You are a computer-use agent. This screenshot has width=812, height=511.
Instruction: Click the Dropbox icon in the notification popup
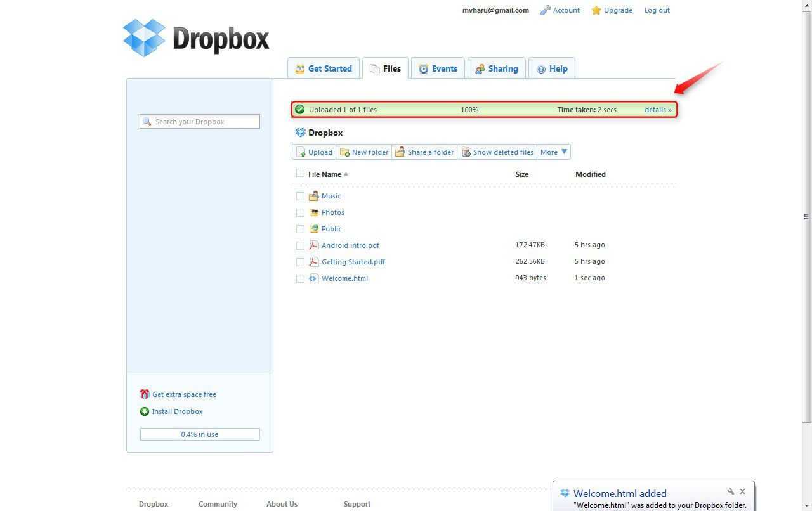(x=565, y=493)
